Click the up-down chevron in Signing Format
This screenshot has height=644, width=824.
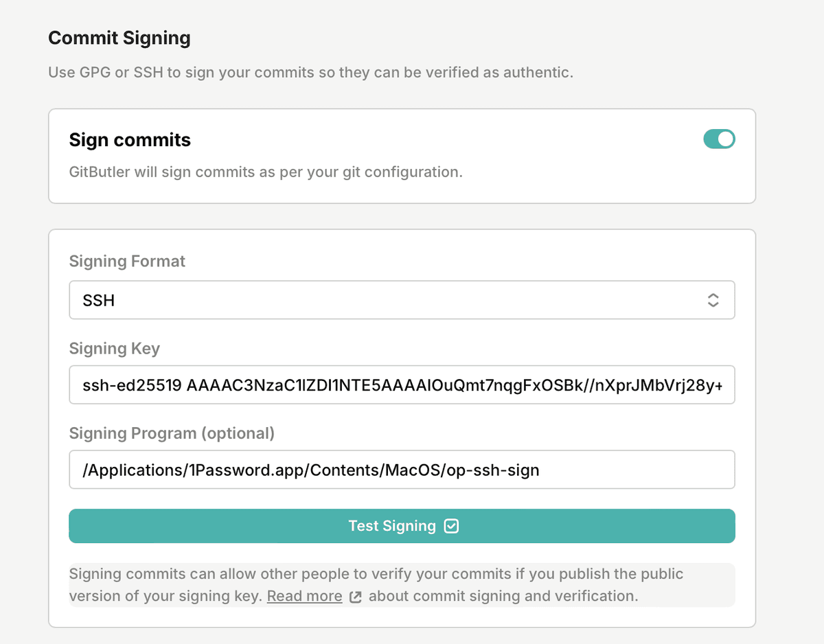pos(713,300)
